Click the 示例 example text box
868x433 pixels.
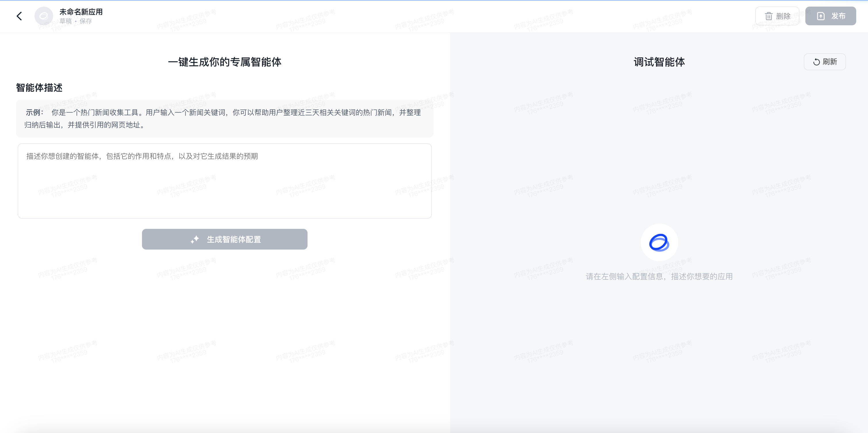point(224,119)
